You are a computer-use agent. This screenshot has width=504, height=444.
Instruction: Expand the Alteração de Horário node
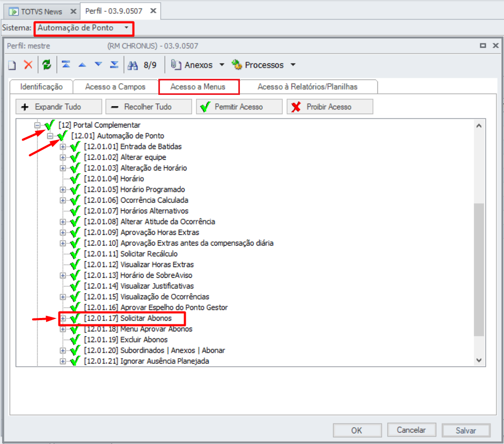coord(63,168)
